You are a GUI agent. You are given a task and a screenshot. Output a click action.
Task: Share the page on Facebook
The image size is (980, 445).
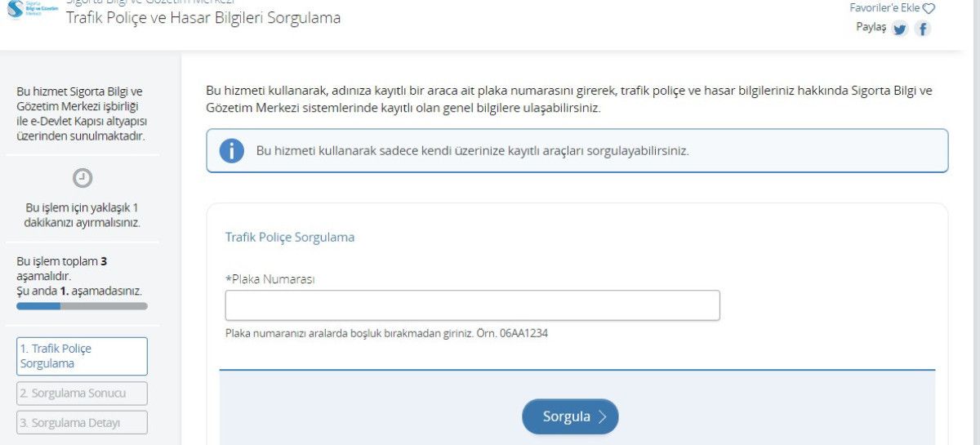[x=923, y=29]
